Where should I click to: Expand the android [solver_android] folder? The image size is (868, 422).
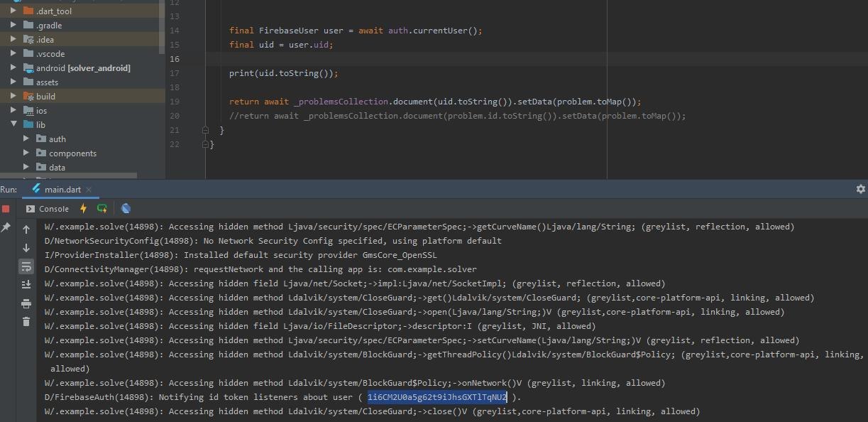13,68
